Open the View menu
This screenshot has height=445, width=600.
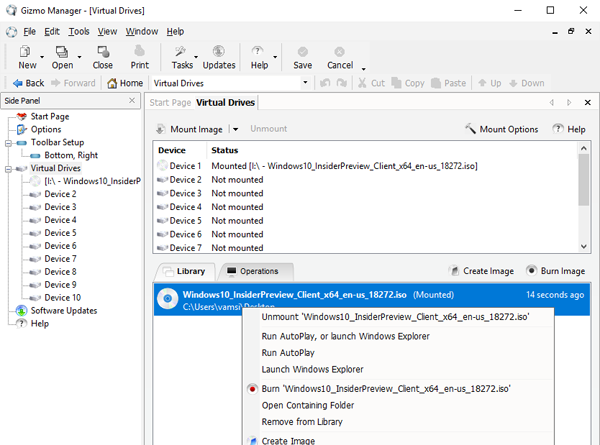(x=107, y=31)
